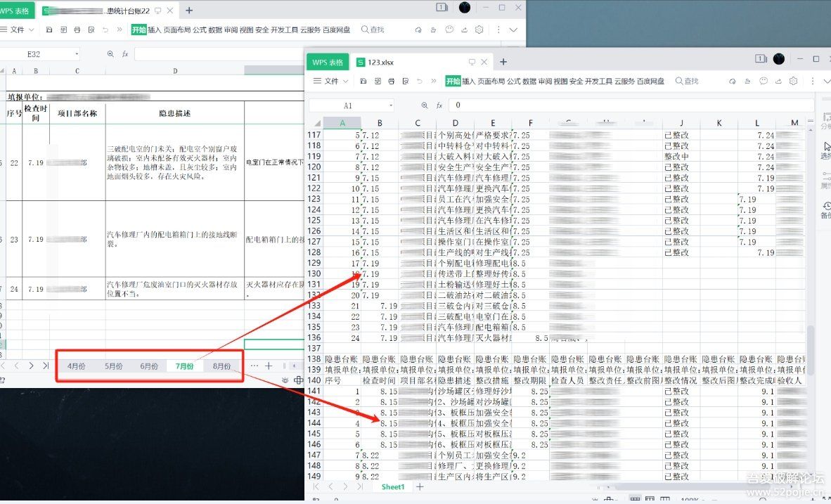Click the zoom magnifier beside the formula bar
The image size is (831, 504).
(x=425, y=105)
